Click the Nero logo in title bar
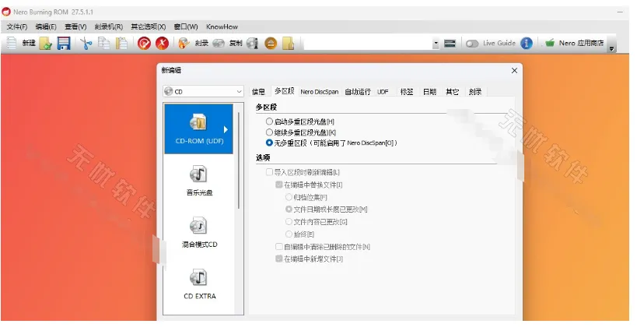Viewport: 644px width, 331px height. [x=6, y=12]
